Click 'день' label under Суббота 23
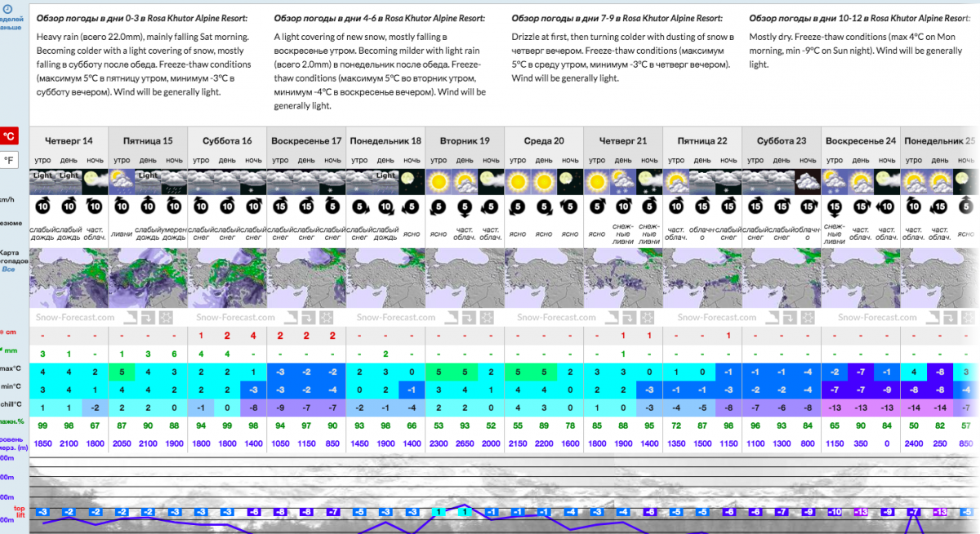Viewport: 980px width, 534px height. (x=782, y=160)
